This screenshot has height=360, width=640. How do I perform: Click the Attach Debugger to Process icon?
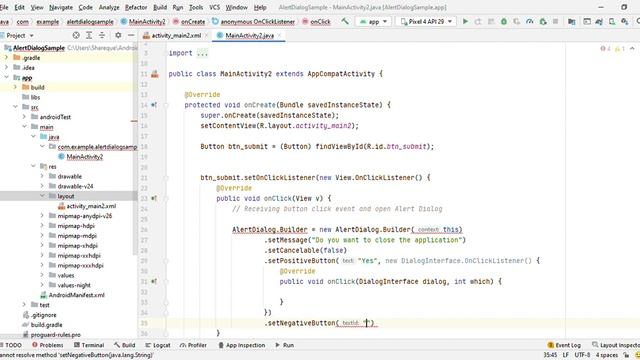543,21
